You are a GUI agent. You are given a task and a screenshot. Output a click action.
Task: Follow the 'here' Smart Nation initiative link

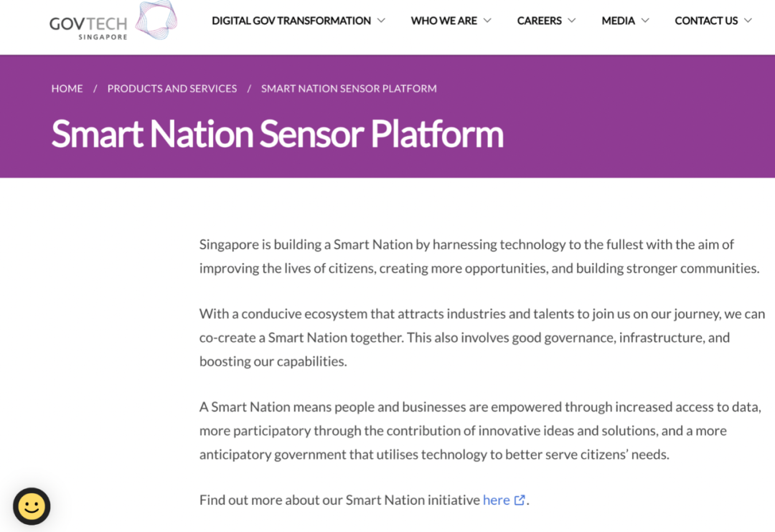pos(496,500)
